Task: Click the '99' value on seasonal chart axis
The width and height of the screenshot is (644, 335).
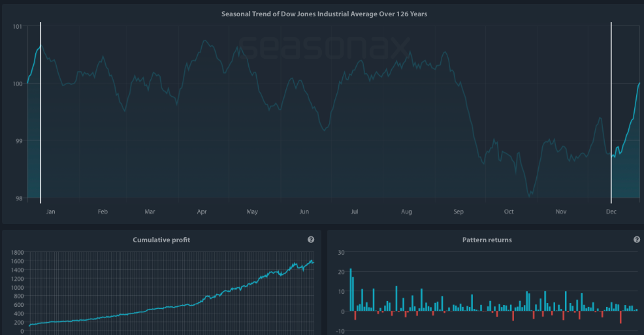Action: [19, 141]
